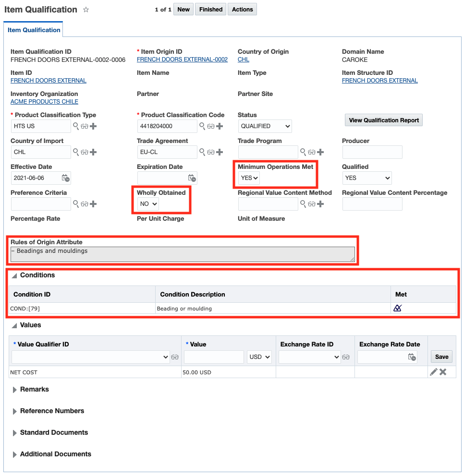Open the Minimum Operations Met dropdown
The width and height of the screenshot is (464, 476).
[249, 178]
